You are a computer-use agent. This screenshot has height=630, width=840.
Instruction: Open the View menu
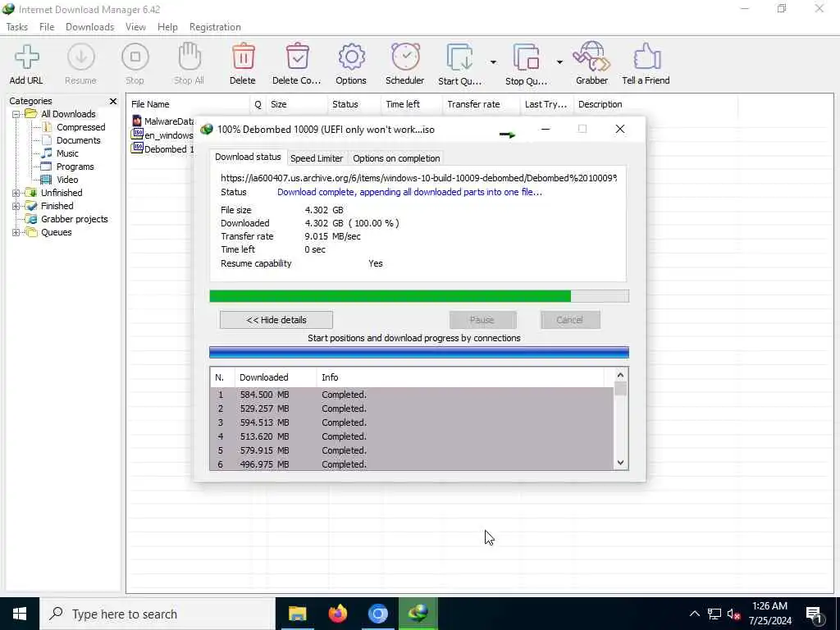(135, 27)
